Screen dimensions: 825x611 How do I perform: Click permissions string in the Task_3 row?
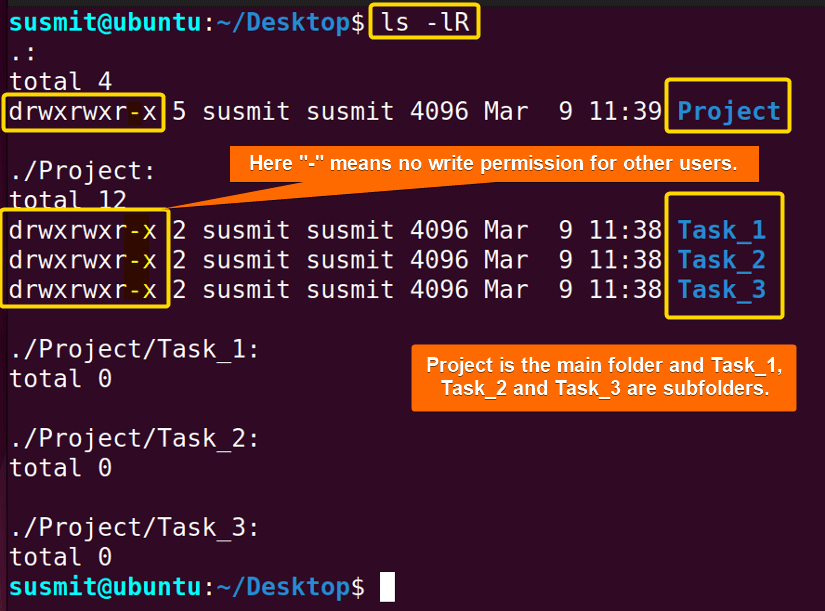click(83, 290)
